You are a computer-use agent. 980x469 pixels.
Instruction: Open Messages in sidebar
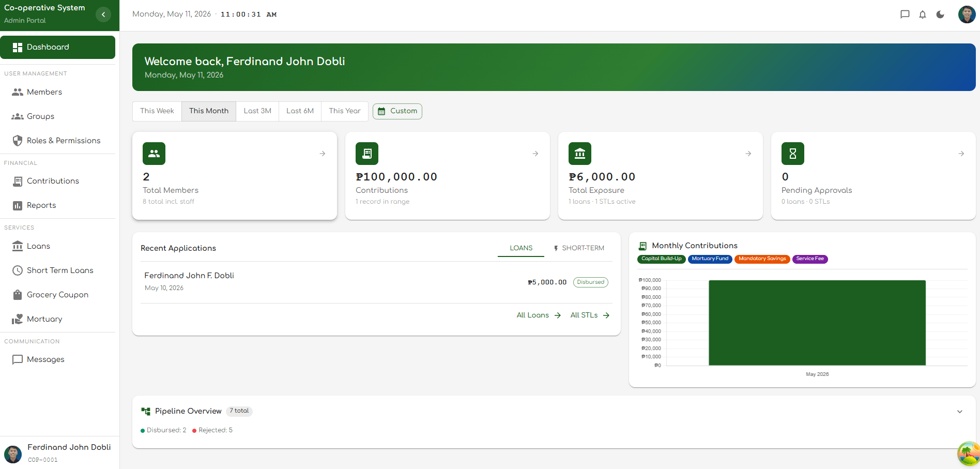click(x=58, y=359)
